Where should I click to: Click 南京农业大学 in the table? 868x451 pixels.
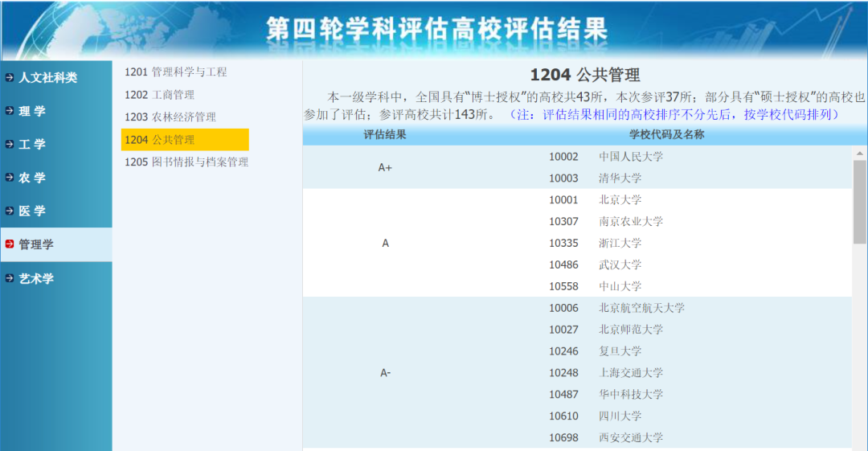tap(631, 222)
